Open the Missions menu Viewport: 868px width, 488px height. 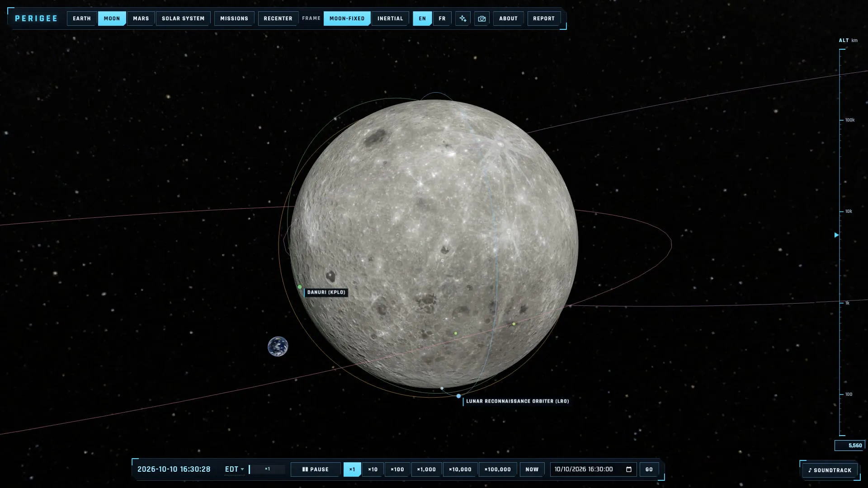point(234,19)
